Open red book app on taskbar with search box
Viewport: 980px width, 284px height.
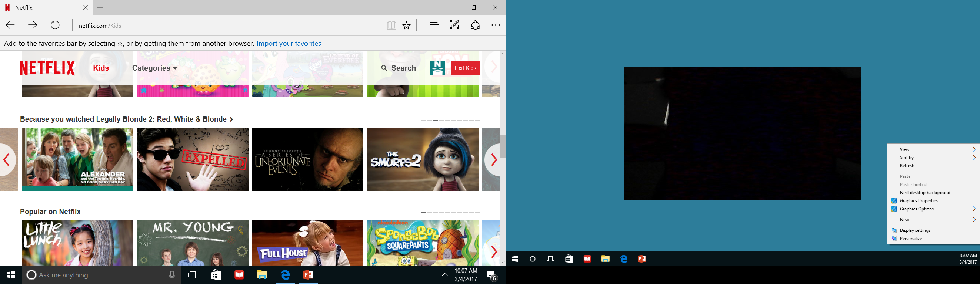point(239,275)
